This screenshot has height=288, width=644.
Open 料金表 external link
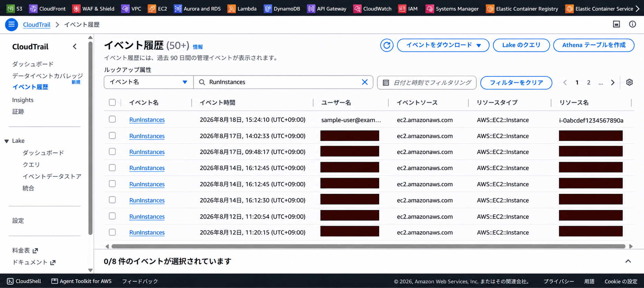pyautogui.click(x=25, y=250)
